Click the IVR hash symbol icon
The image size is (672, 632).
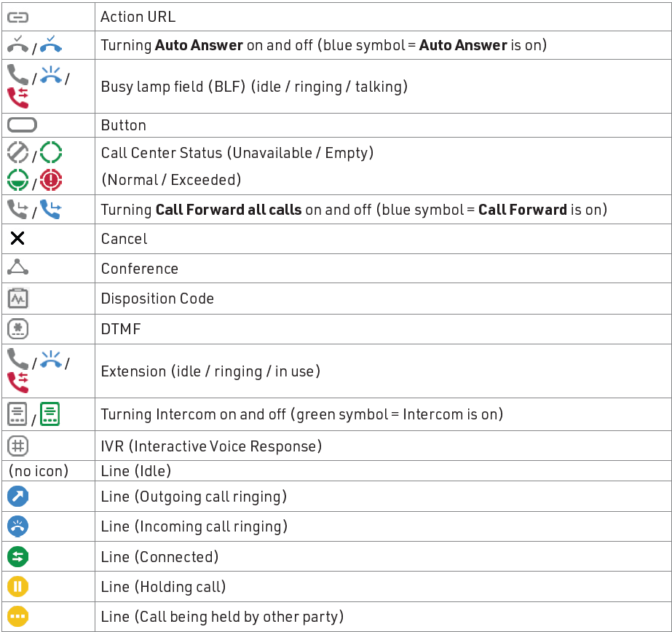pyautogui.click(x=17, y=445)
